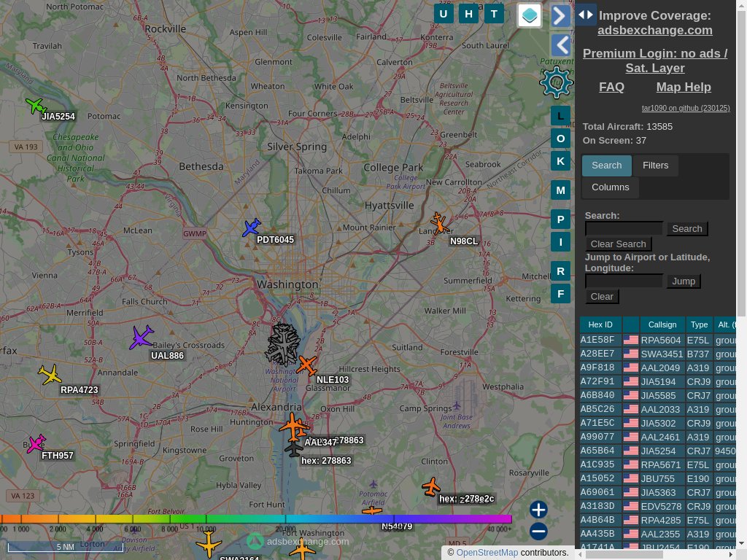This screenshot has height=560, width=747.
Task: Select table row JIA5194
Action: tap(658, 381)
